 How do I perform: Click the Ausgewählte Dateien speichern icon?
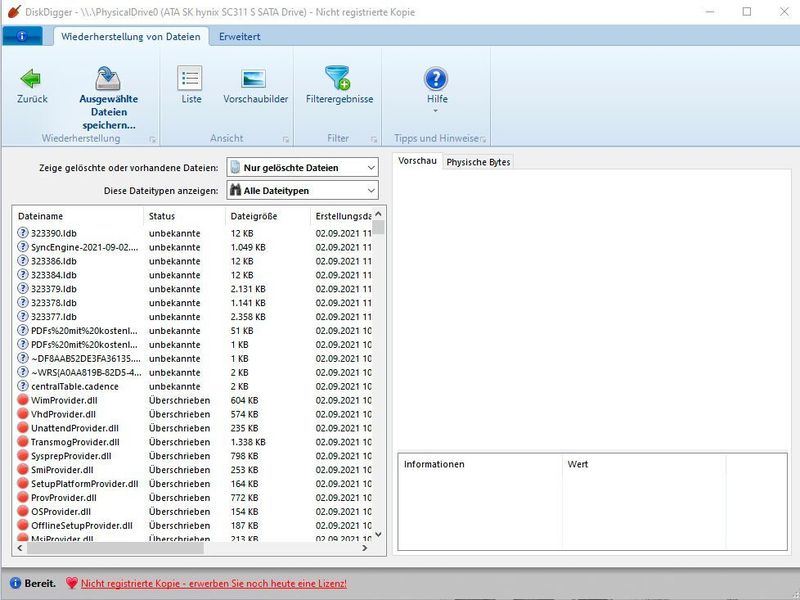tap(108, 78)
